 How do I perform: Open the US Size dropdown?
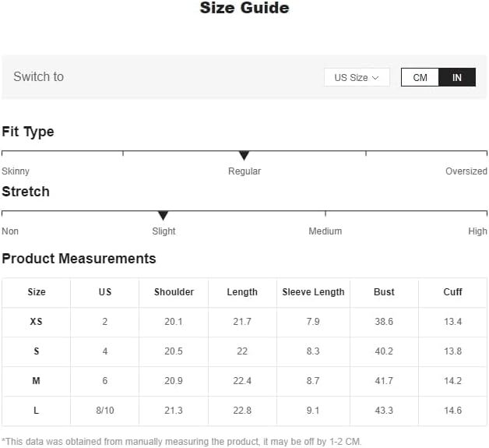pyautogui.click(x=357, y=77)
